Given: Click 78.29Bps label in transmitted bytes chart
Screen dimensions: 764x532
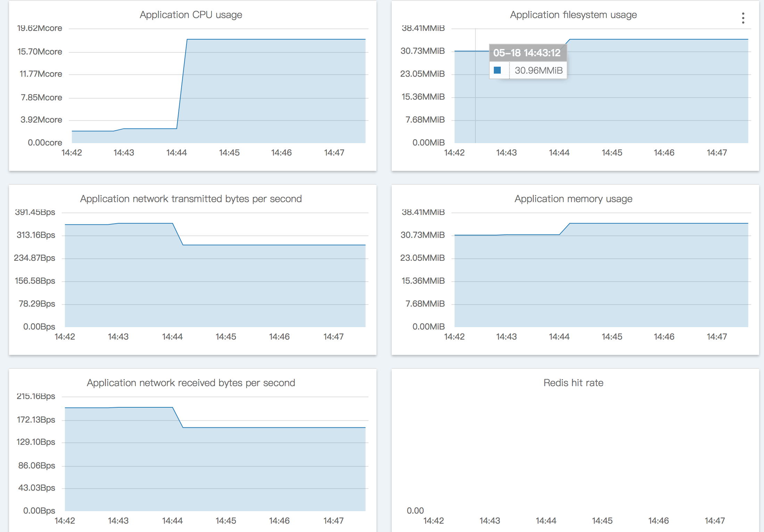Looking at the screenshot, I should point(37,304).
